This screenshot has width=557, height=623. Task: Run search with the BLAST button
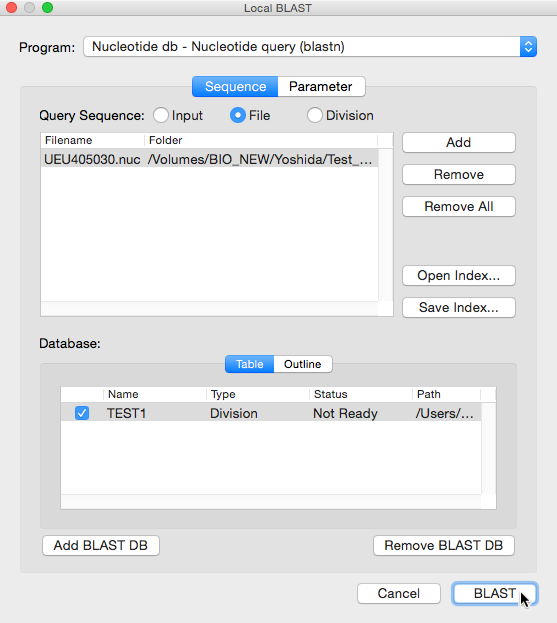pyautogui.click(x=495, y=594)
